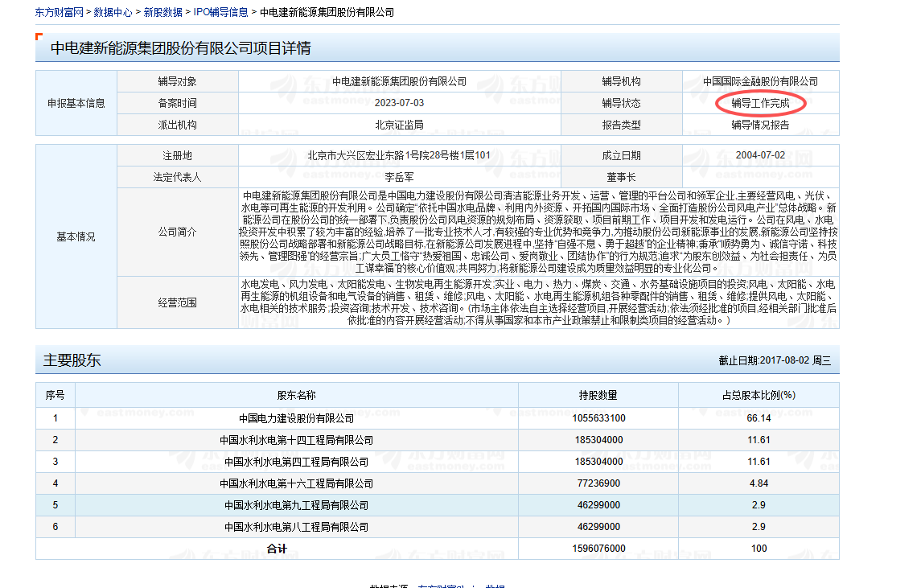
Task: Navigate to IPO辅导信息 breadcrumb link
Action: tap(221, 12)
